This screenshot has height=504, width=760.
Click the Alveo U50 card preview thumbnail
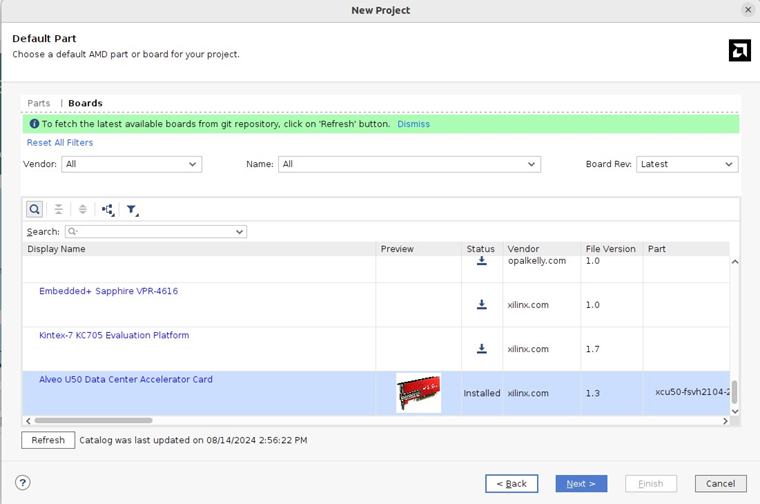pyautogui.click(x=418, y=393)
